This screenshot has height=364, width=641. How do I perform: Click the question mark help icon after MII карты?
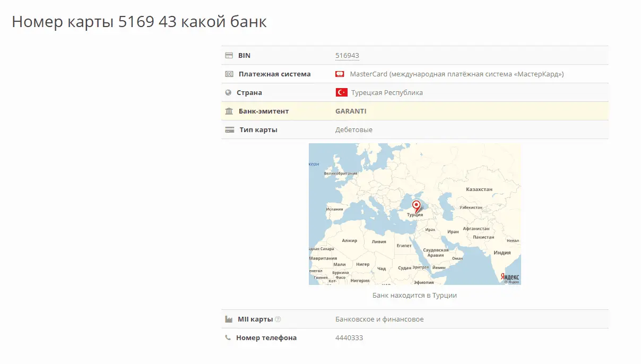pyautogui.click(x=278, y=319)
